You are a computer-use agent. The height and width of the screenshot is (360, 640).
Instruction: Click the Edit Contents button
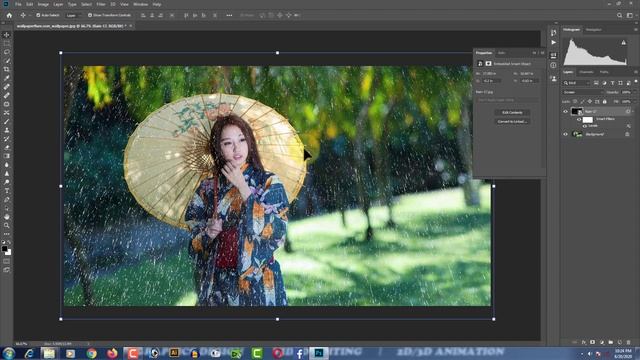point(512,113)
